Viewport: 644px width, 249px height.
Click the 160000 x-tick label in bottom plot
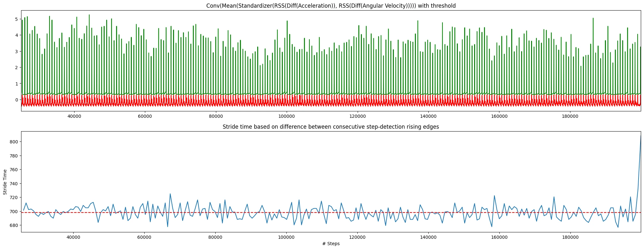coord(499,237)
